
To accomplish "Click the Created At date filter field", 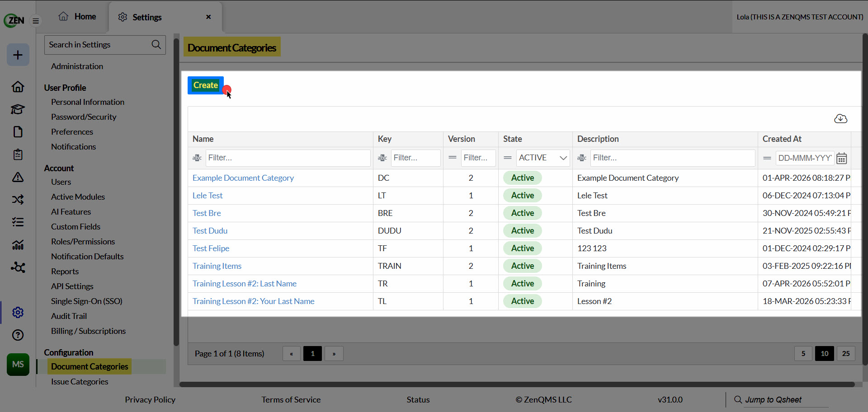I will click(x=805, y=158).
